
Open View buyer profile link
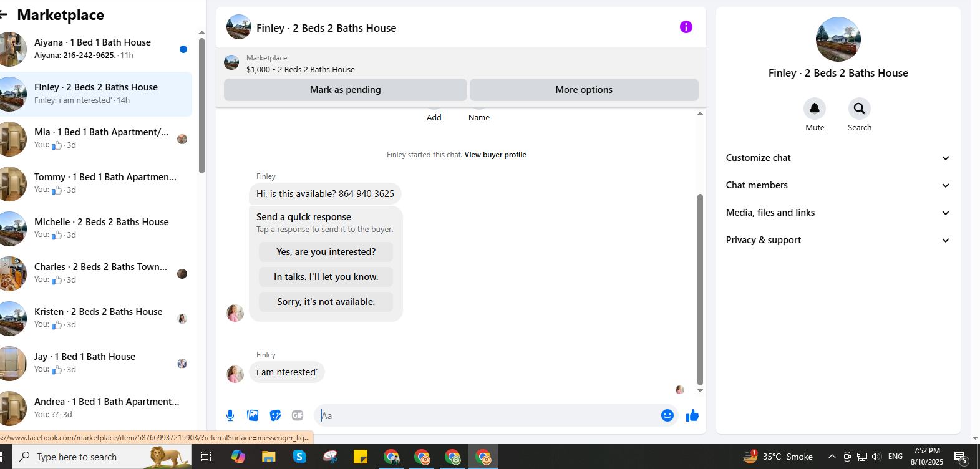[x=495, y=155]
